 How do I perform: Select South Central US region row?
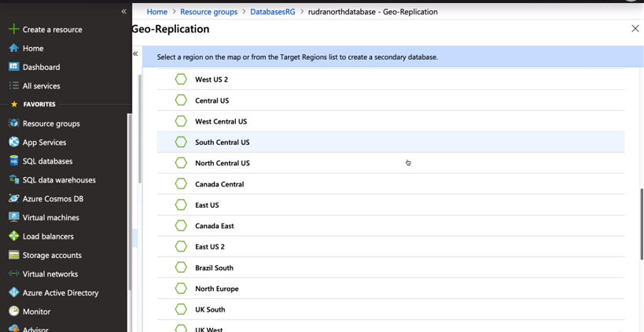[391, 142]
